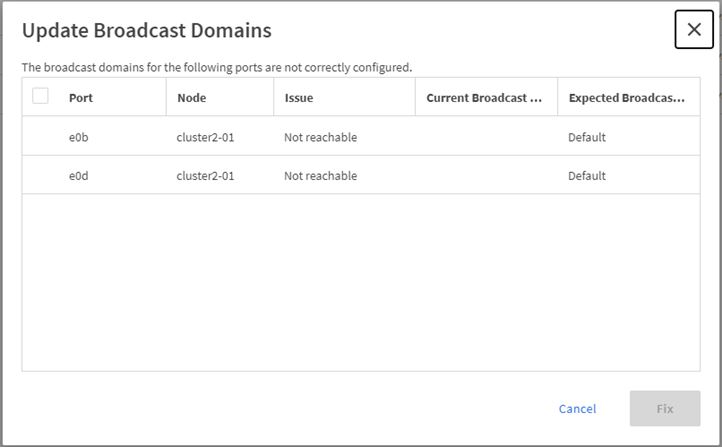Image resolution: width=722 pixels, height=448 pixels.
Task: Click the Issue column header
Action: (x=299, y=98)
